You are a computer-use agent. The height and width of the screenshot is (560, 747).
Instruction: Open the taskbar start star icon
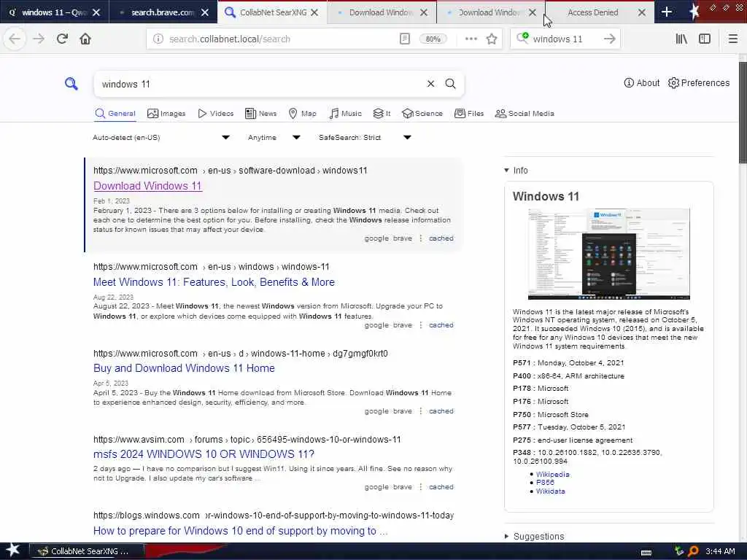coord(13,551)
